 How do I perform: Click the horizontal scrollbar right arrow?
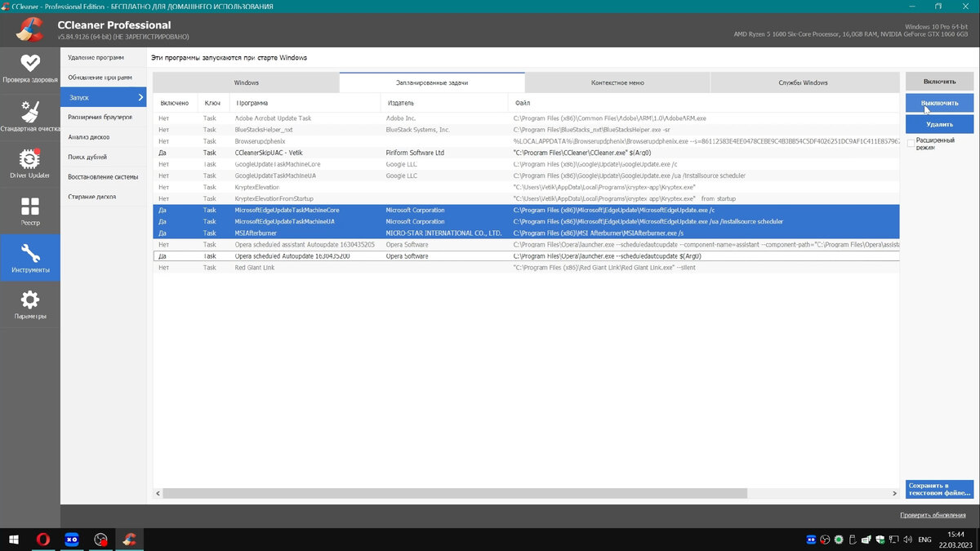(x=893, y=493)
